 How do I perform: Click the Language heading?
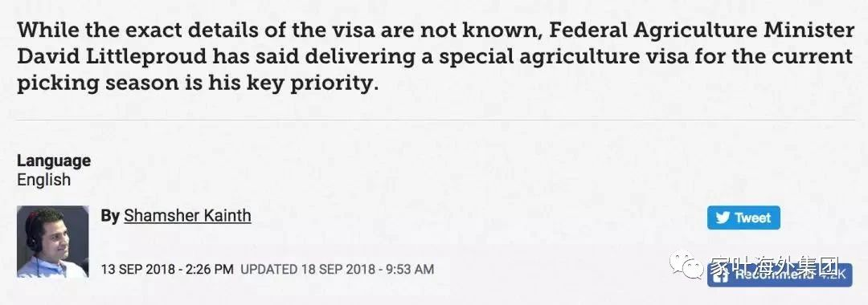[54, 161]
